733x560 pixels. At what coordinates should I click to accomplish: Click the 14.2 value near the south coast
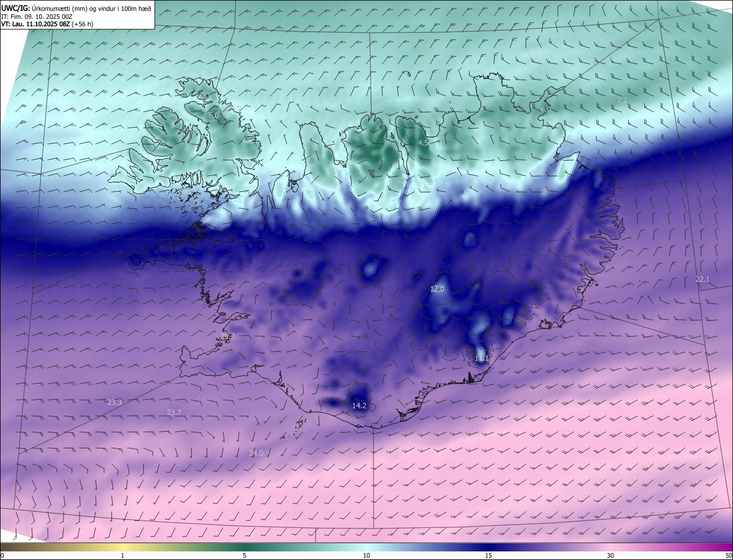tap(359, 405)
